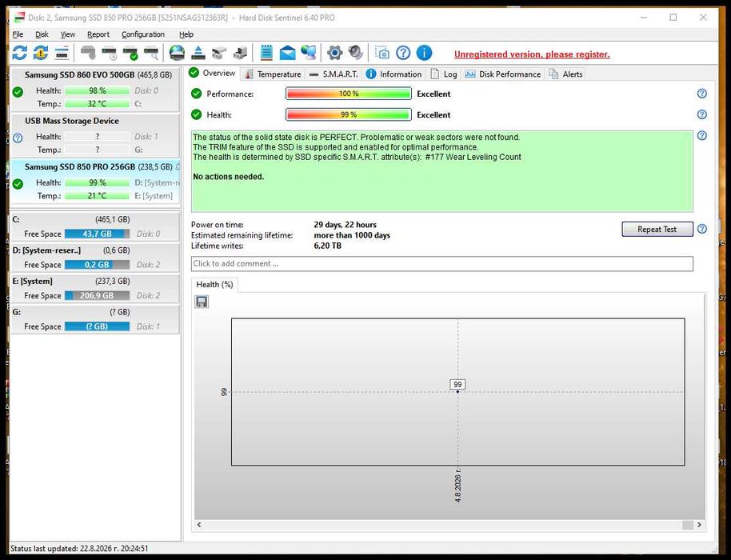
Task: Switch to the Log tab
Action: click(x=444, y=74)
